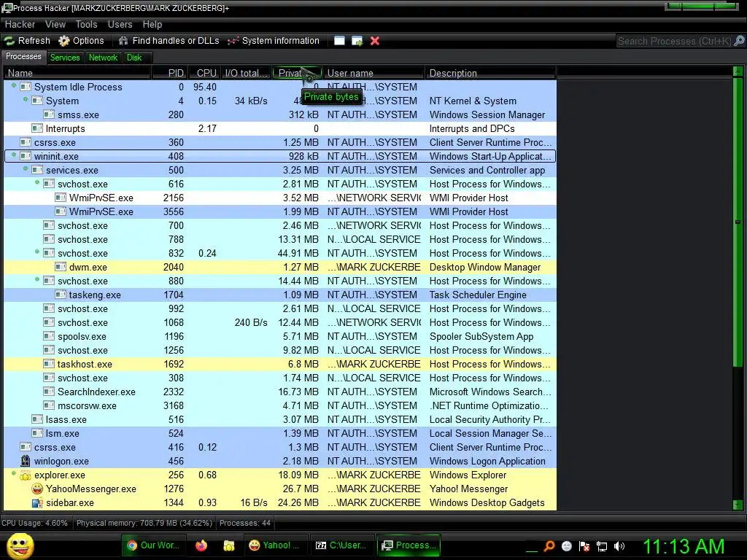Launch Firefox from the taskbar

(x=201, y=545)
